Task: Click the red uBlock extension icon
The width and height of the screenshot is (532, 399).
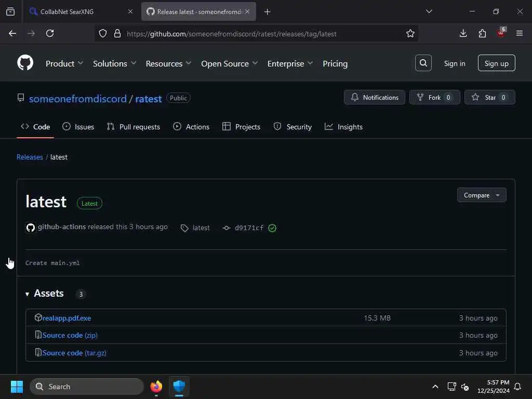Action: click(501, 33)
